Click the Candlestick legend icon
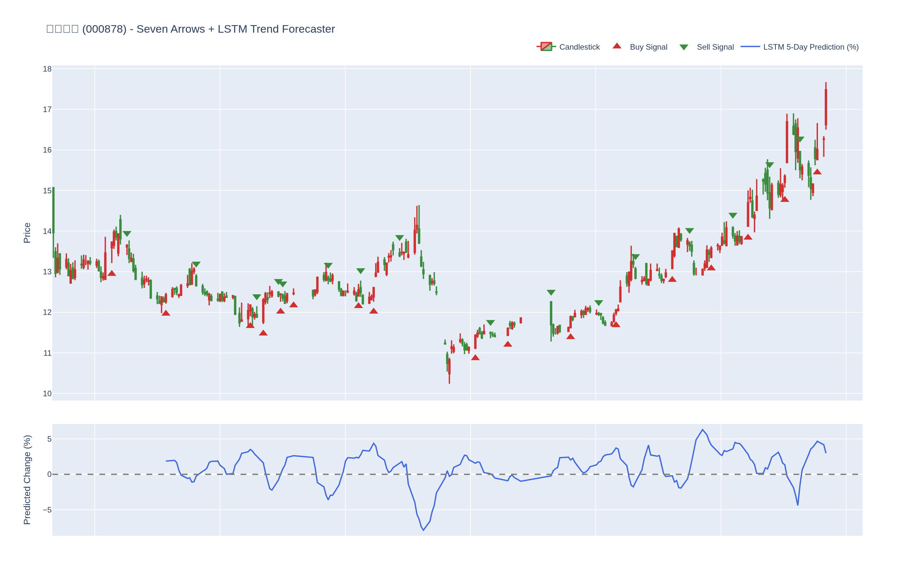Image resolution: width=915 pixels, height=588 pixels. point(546,47)
